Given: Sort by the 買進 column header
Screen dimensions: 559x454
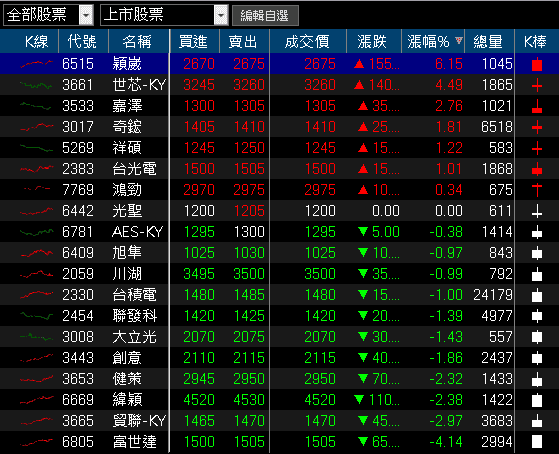Looking at the screenshot, I should (x=193, y=42).
